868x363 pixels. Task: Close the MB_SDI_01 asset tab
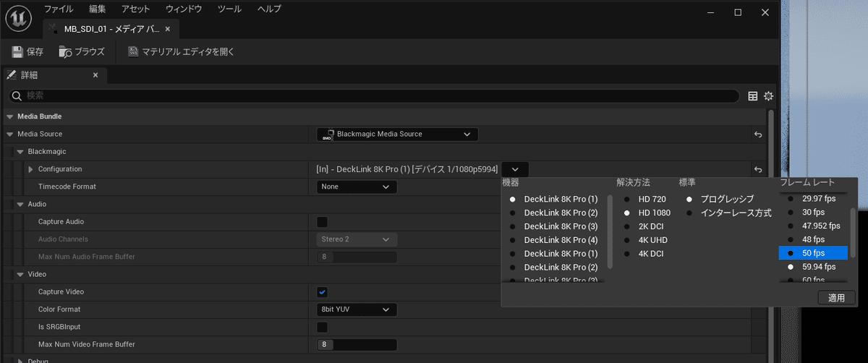(x=168, y=29)
